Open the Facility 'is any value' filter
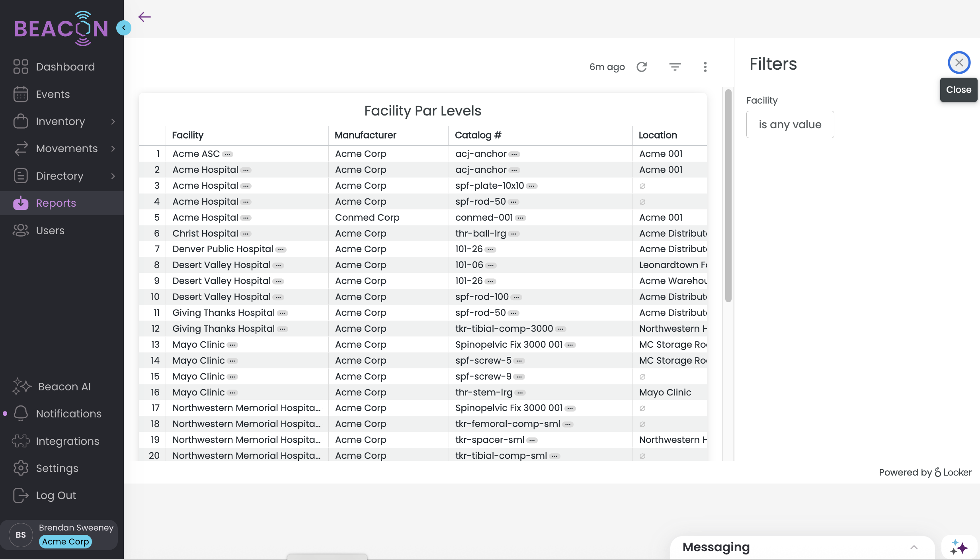Image resolution: width=980 pixels, height=560 pixels. click(790, 124)
